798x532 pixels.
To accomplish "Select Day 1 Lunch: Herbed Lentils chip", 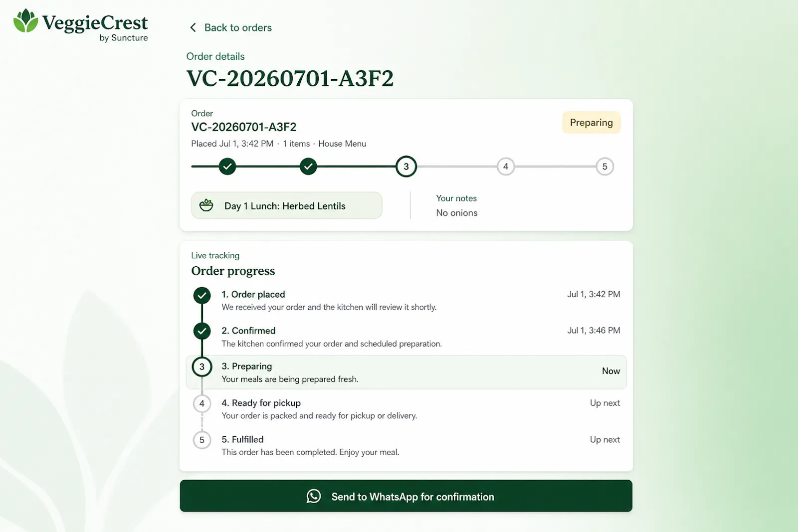I will [x=287, y=205].
